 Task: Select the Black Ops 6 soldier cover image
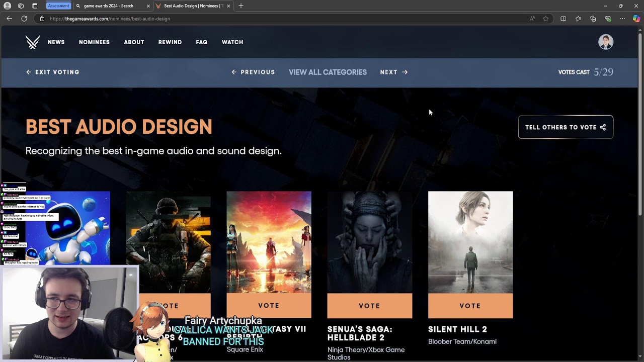point(168,242)
